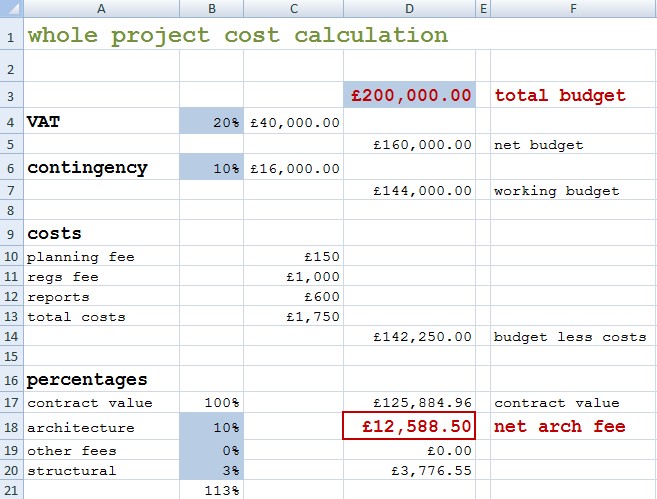Select the £12,588.50 net arch fee cell

409,426
